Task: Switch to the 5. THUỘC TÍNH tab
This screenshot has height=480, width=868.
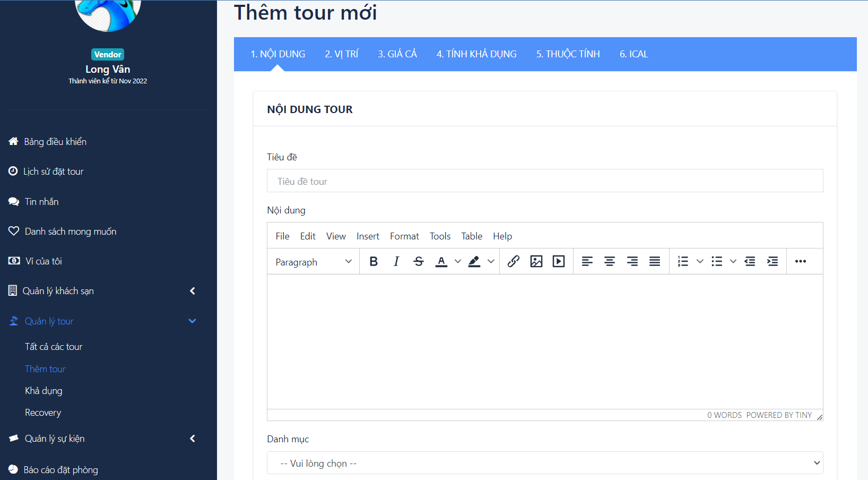Action: tap(568, 54)
